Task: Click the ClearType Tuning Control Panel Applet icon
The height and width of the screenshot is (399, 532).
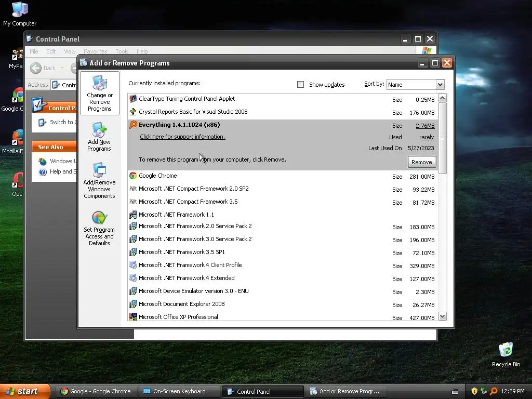Action: 133,99
